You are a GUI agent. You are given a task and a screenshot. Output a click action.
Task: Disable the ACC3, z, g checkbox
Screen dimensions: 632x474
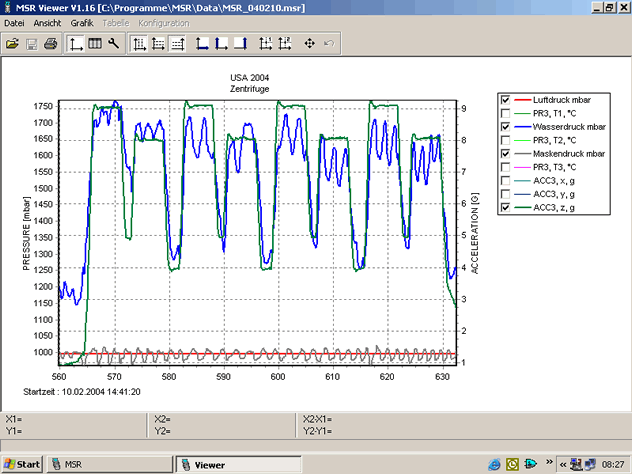[x=506, y=207]
